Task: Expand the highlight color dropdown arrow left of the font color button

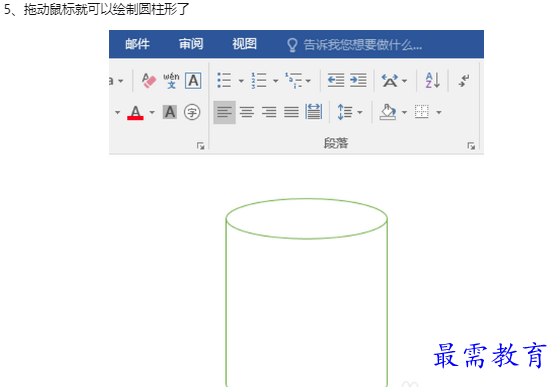Action: pyautogui.click(x=118, y=113)
